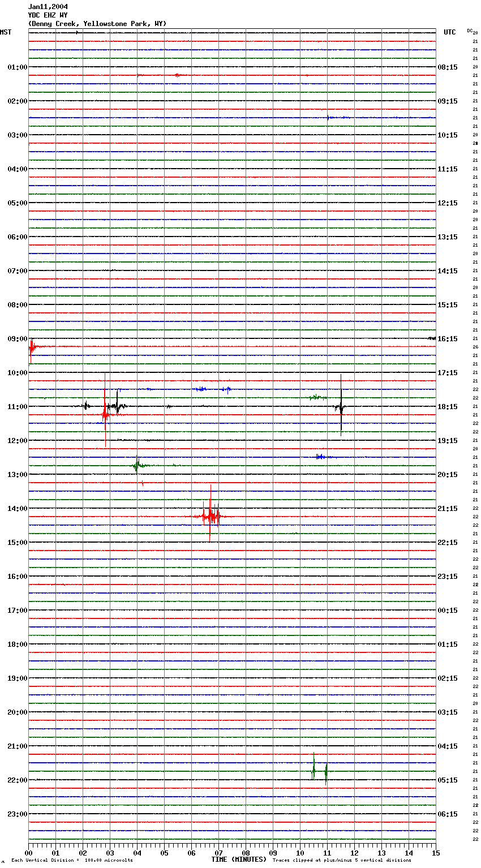Click the Traces clipped at plus/minus 5 note

342,861
